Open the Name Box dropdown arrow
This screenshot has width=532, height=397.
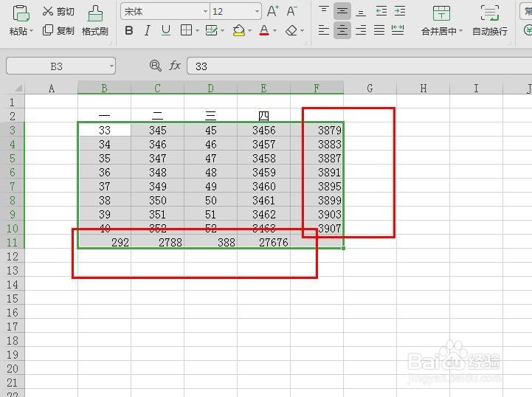(111, 66)
